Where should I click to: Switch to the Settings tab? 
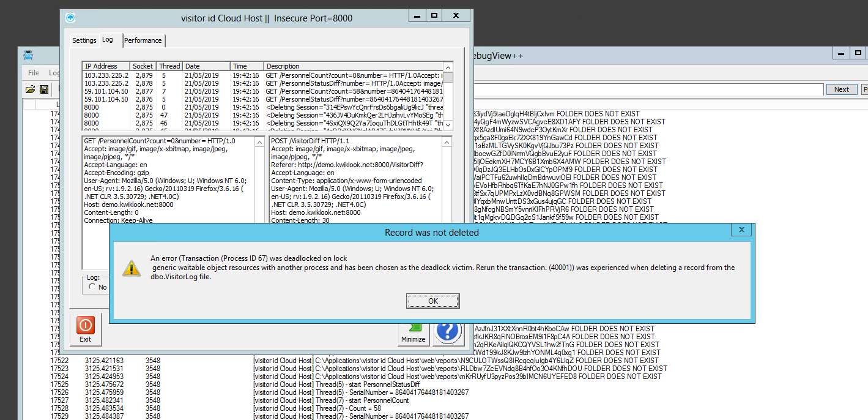click(x=84, y=40)
